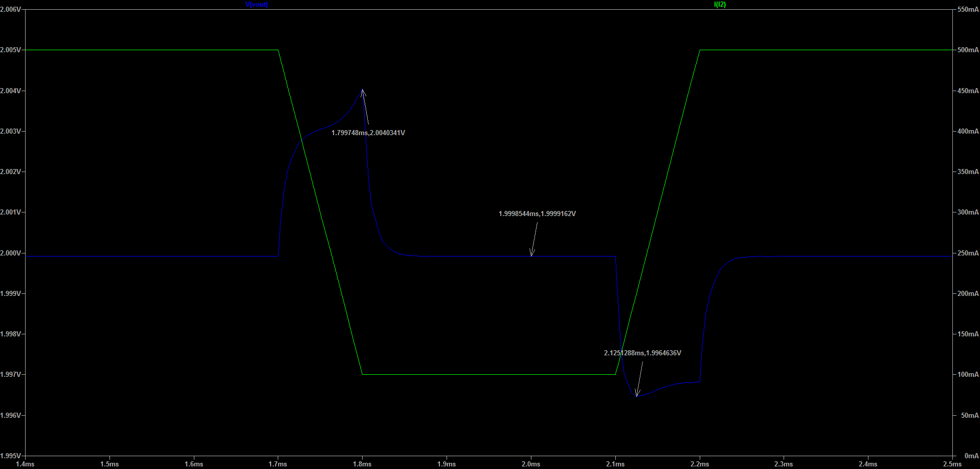Click the 2.000V left axis label

(x=11, y=253)
